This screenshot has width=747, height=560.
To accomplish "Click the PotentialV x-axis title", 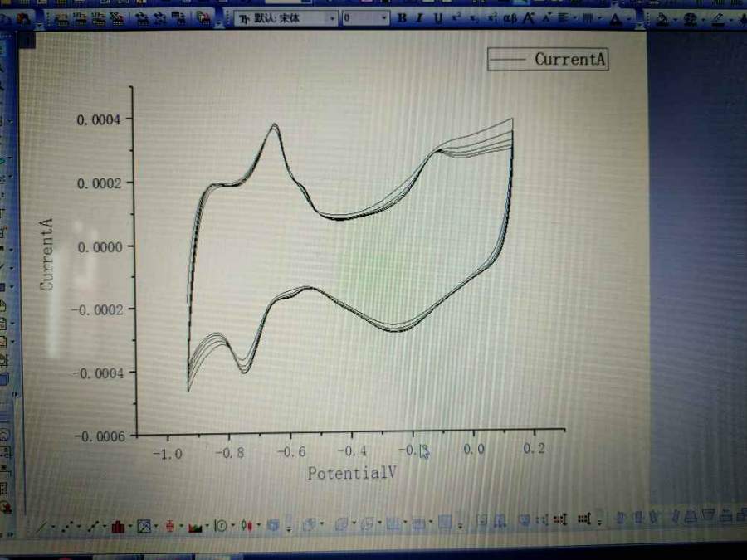I will click(352, 474).
